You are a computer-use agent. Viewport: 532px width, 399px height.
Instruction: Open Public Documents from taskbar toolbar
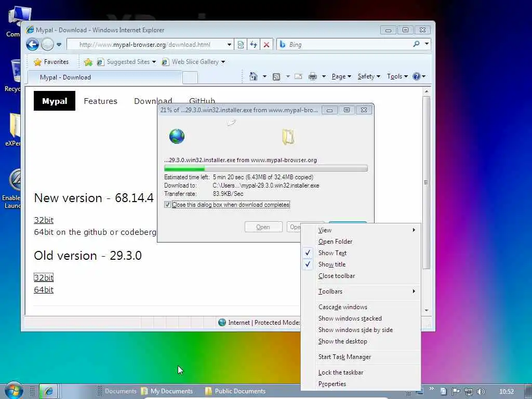[x=235, y=391]
